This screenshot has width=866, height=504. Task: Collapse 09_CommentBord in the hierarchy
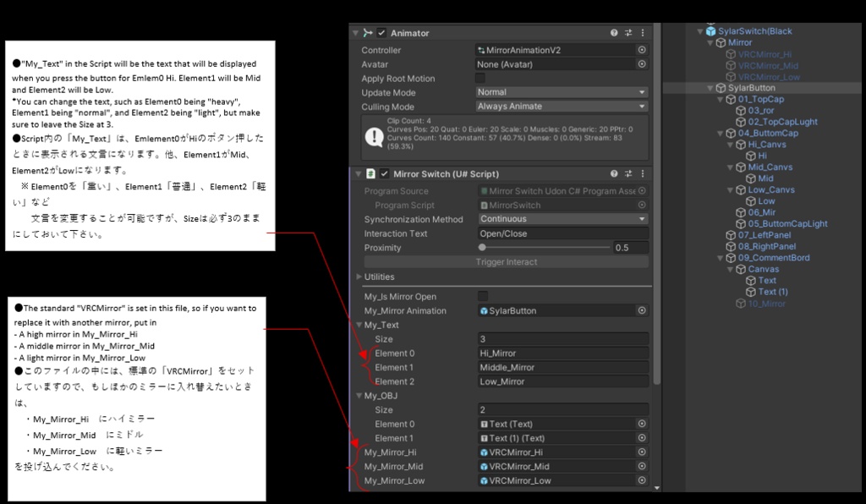pyautogui.click(x=721, y=258)
